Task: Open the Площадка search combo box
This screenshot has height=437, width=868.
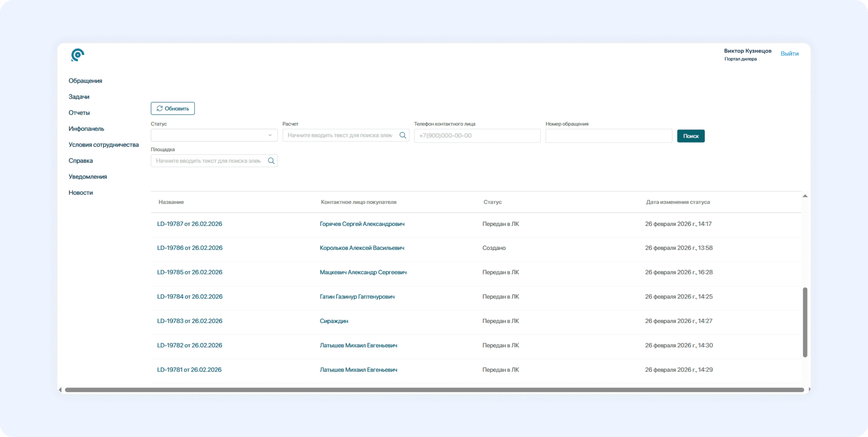Action: (x=208, y=161)
